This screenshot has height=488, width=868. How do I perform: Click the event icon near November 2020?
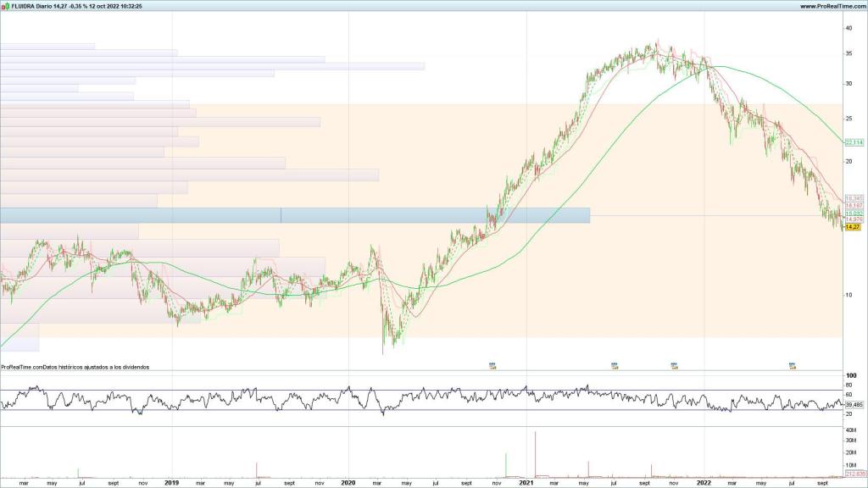(x=492, y=364)
